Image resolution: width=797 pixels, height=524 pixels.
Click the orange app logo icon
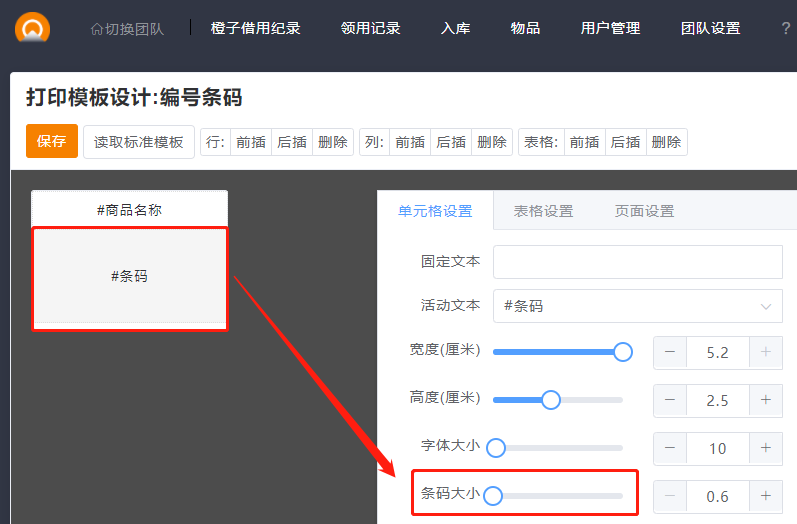(32, 28)
